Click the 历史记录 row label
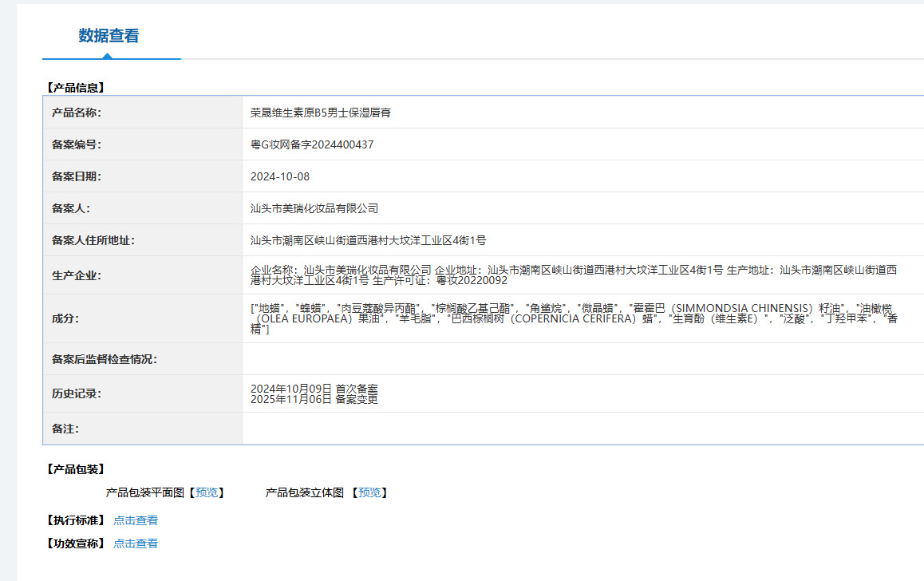 click(x=77, y=393)
